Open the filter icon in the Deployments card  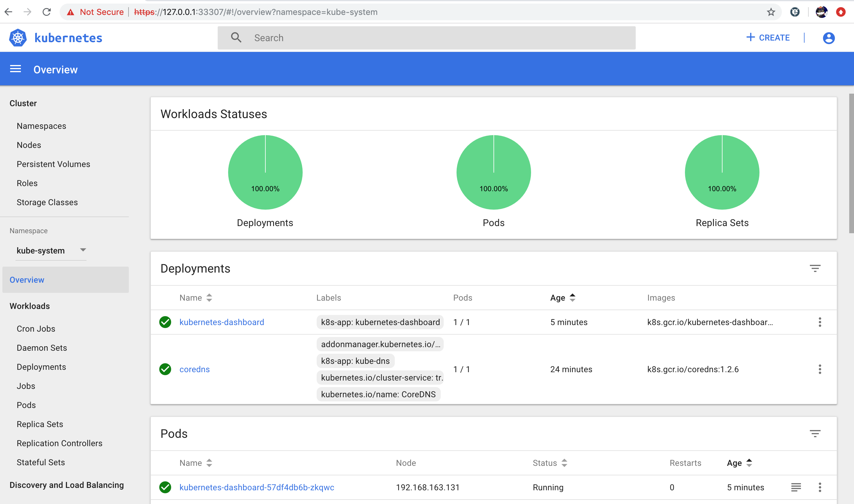click(x=815, y=268)
